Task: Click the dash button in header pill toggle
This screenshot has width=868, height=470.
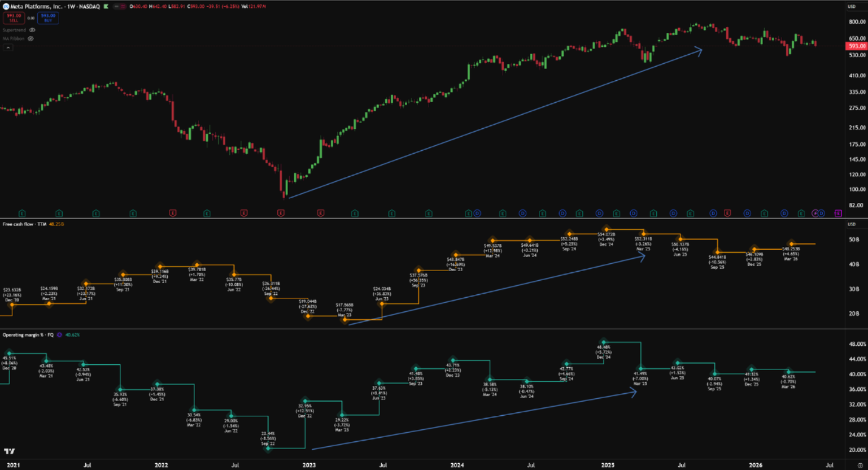Action: point(116,7)
